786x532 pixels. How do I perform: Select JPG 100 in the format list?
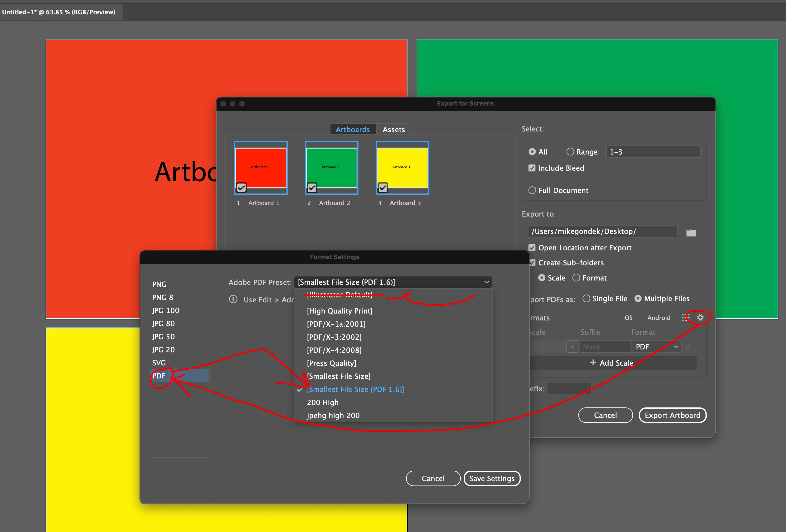tap(165, 310)
